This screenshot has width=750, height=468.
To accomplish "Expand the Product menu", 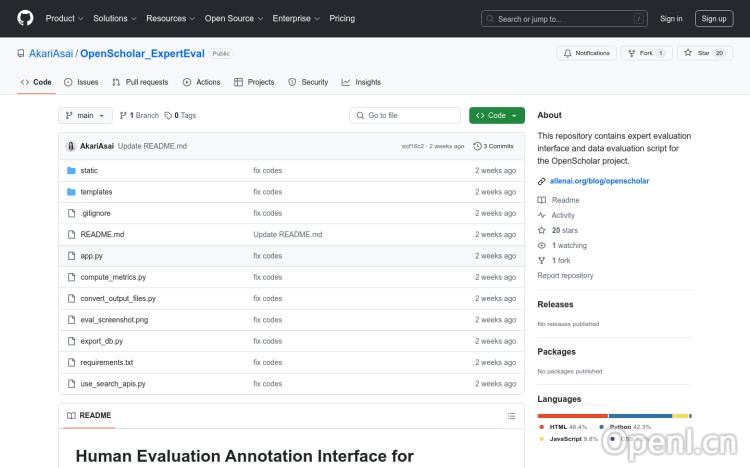I will (64, 18).
